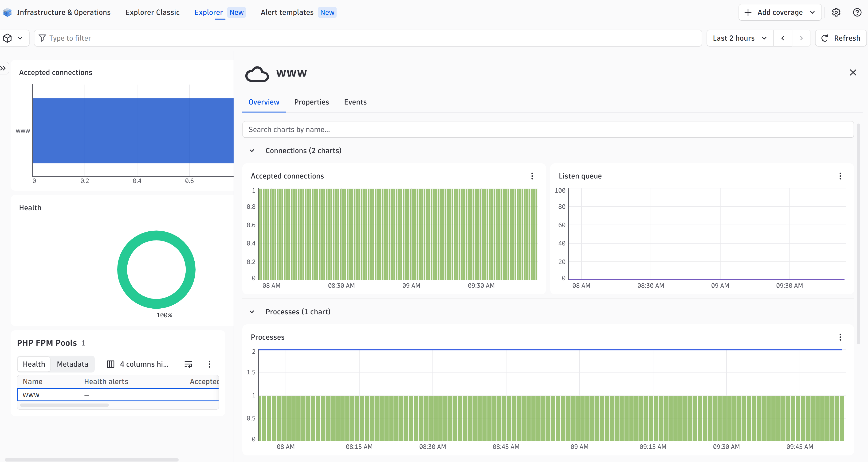Screen dimensions: 868x462
Task: Click the Processes chart title
Action: 267,337
